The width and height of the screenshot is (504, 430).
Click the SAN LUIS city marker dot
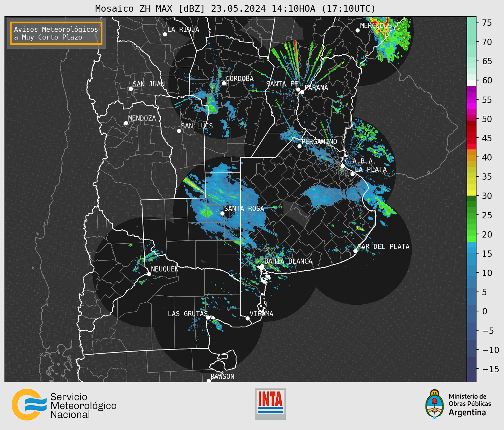coord(179,131)
